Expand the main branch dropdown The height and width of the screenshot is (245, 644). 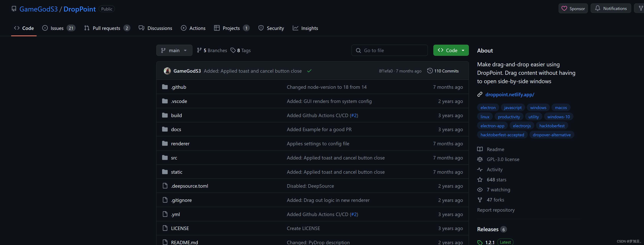(x=174, y=50)
